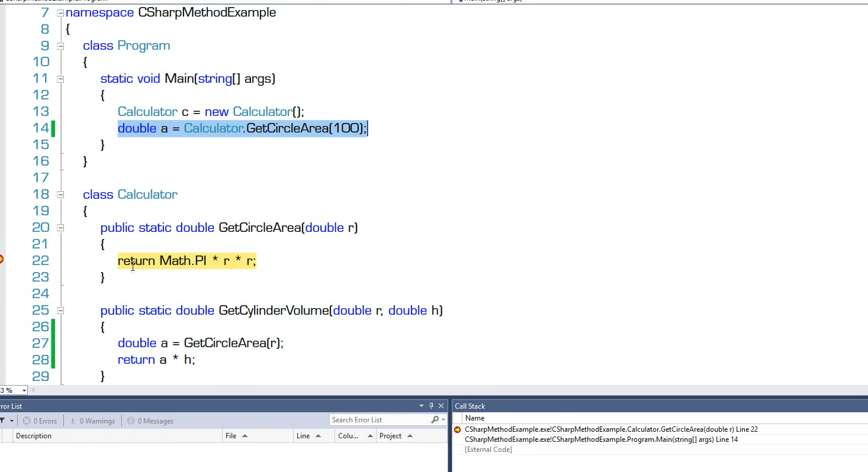The width and height of the screenshot is (868, 472).
Task: Collapse the GetCircleArea method outline toggle
Action: pos(60,228)
